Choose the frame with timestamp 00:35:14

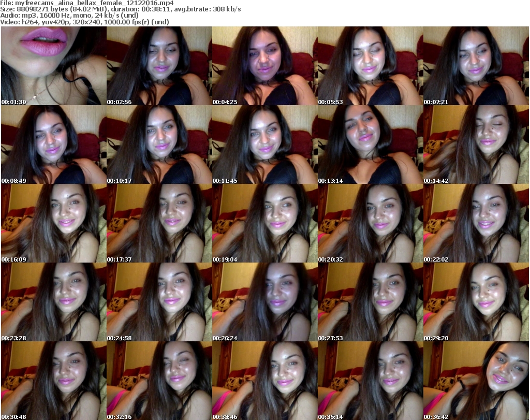point(370,381)
